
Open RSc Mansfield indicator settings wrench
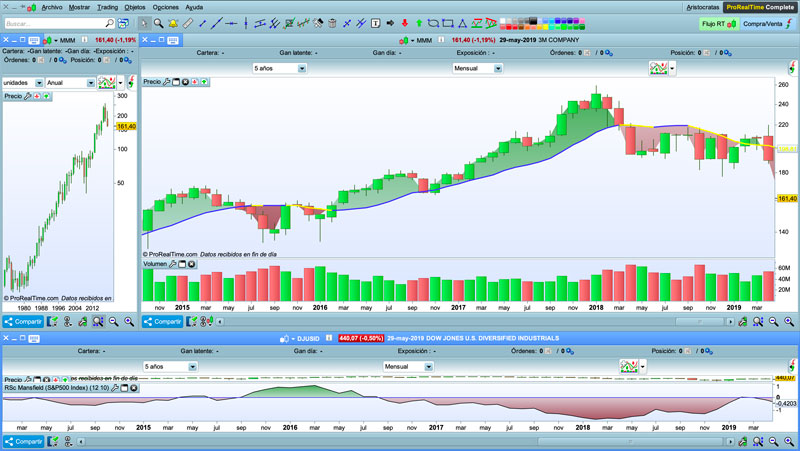[115, 388]
